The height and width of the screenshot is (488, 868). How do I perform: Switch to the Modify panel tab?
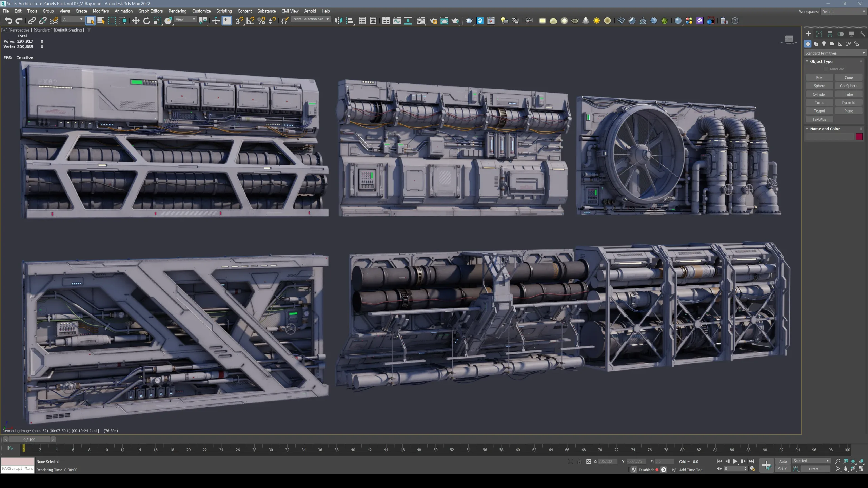click(819, 34)
